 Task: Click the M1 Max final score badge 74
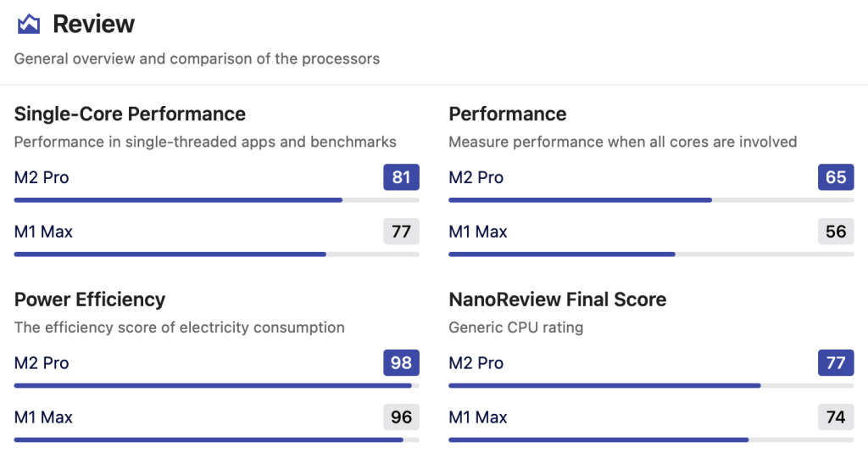[836, 417]
